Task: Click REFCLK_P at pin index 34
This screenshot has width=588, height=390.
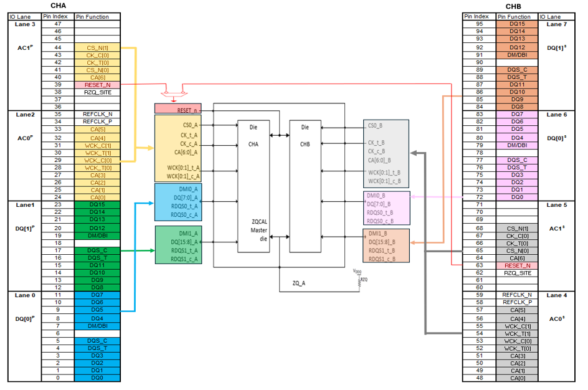Action: tap(97, 121)
